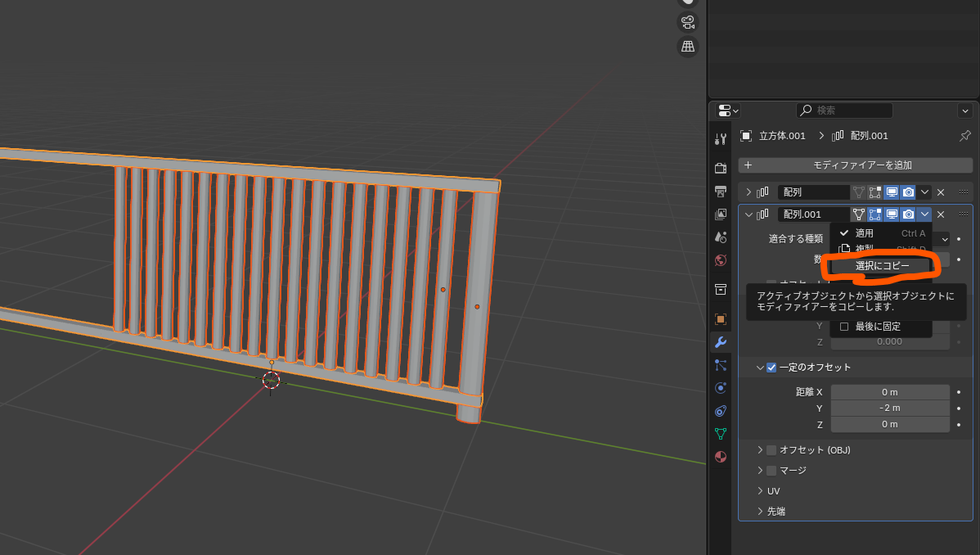This screenshot has height=555, width=980.
Task: Remove the 配列.001 modifier with X
Action: [x=941, y=214]
